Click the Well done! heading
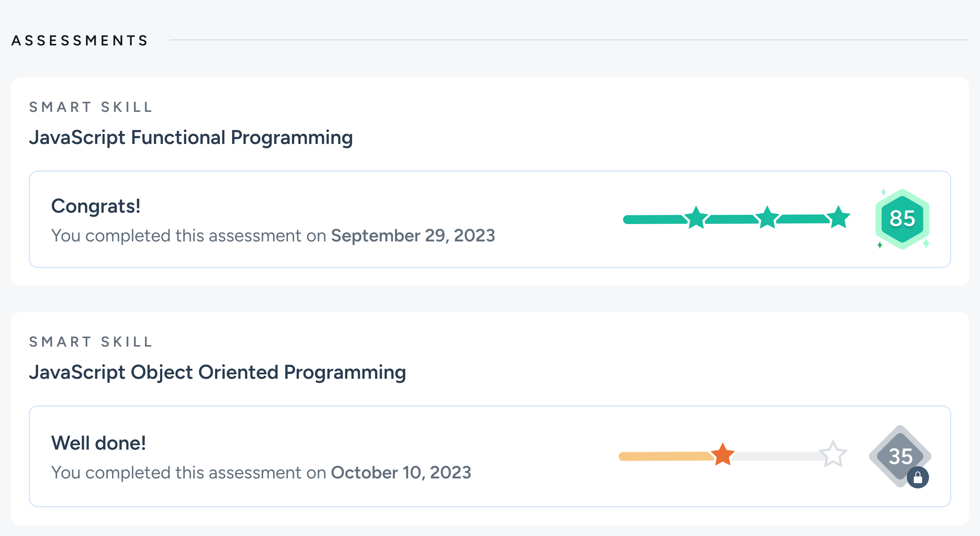Viewport: 980px width, 536px height. click(99, 443)
